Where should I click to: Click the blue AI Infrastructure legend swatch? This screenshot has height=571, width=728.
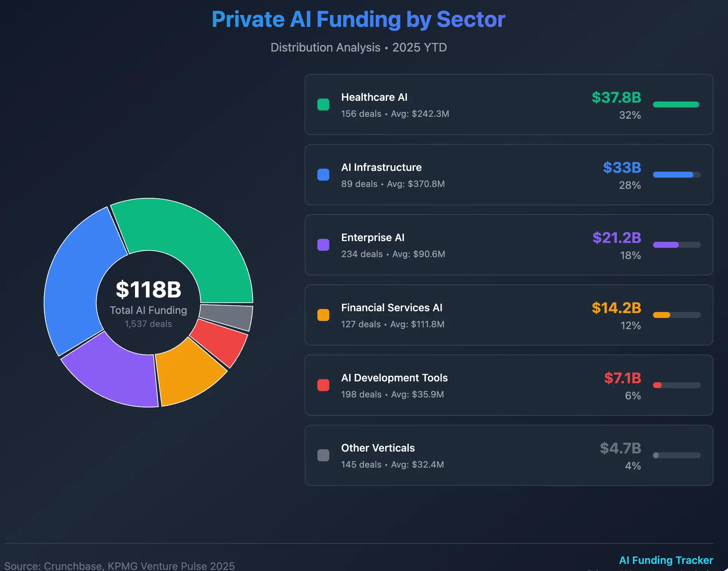pos(323,175)
